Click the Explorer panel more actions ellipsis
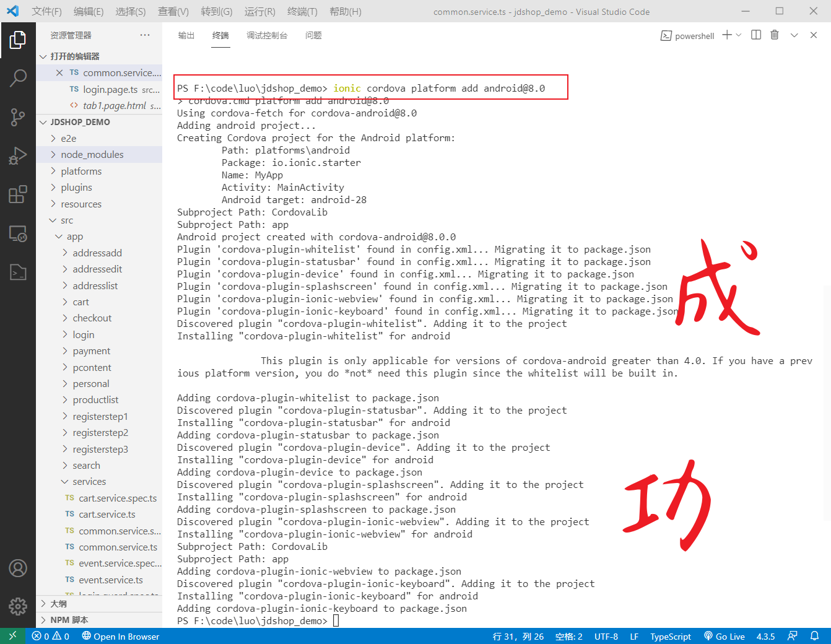Viewport: 831px width, 644px height. (145, 35)
